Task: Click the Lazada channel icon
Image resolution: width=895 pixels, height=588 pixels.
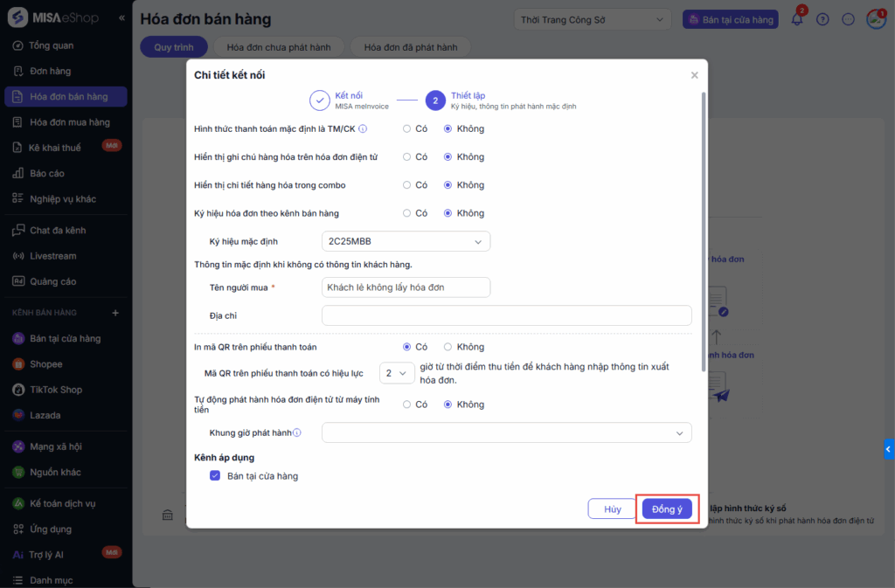Action: [18, 415]
